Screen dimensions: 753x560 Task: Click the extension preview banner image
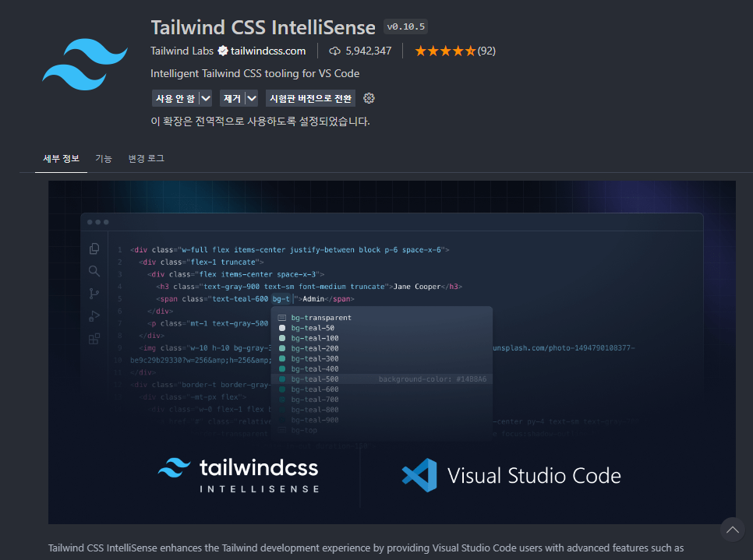point(392,352)
